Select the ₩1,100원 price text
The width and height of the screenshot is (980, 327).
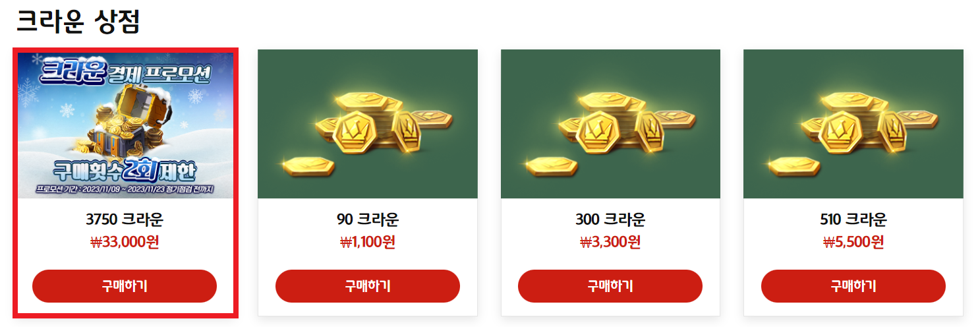(368, 242)
